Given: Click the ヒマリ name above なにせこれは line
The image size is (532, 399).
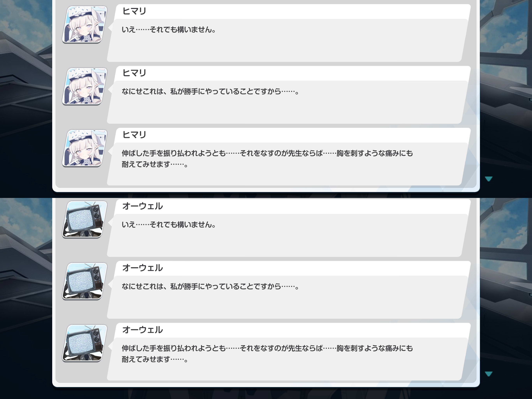Looking at the screenshot, I should coord(134,73).
